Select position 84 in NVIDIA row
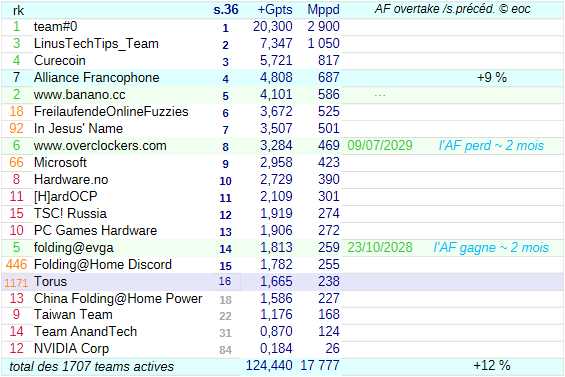The image size is (565, 377). click(x=226, y=350)
